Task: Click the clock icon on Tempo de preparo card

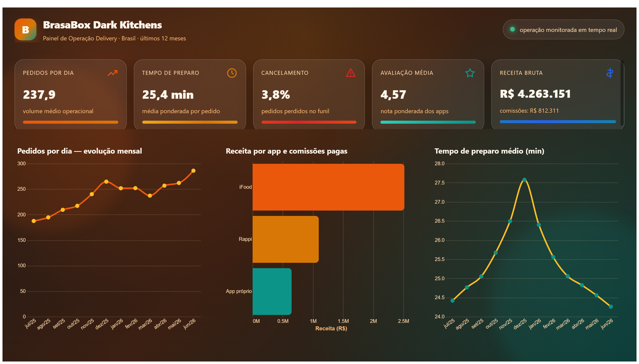Action: 232,73
